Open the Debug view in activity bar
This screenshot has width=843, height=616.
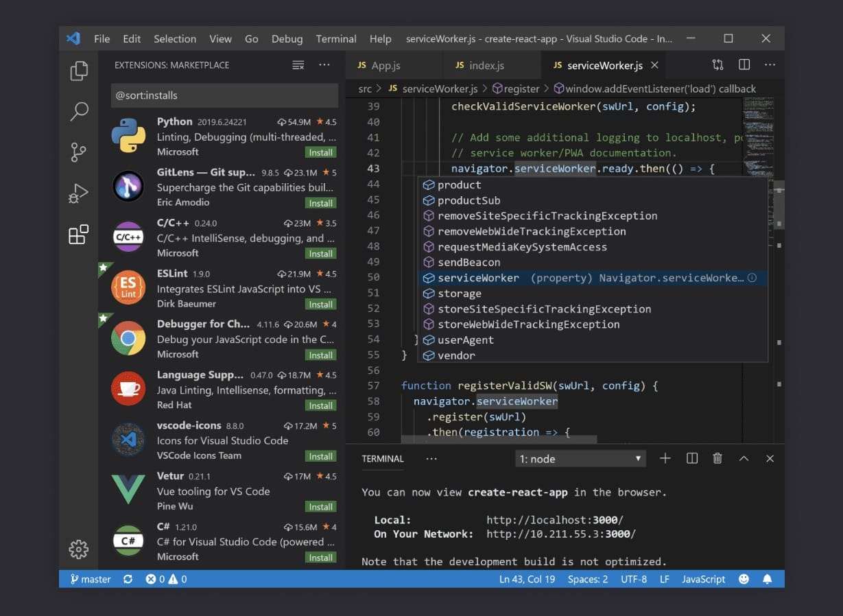point(79,193)
